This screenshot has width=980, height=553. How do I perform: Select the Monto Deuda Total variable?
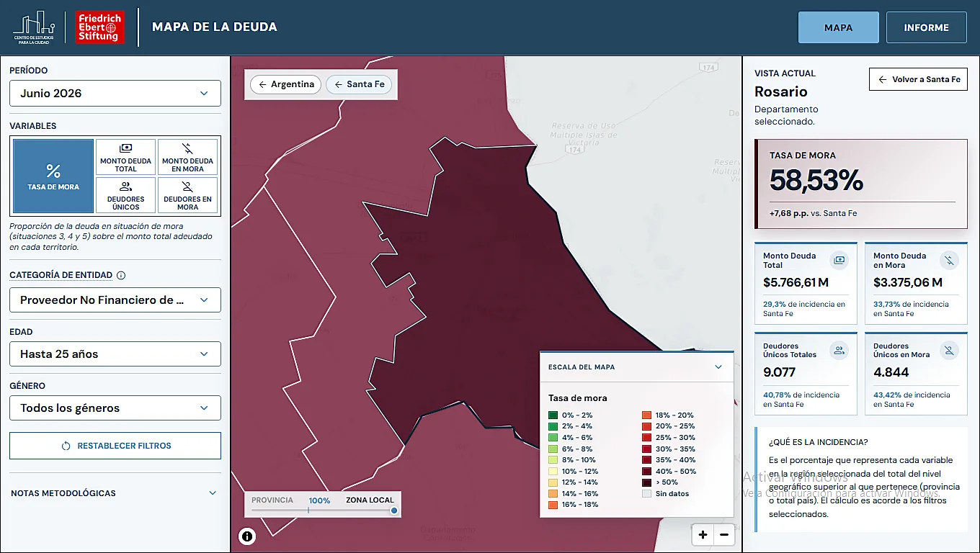(x=125, y=157)
